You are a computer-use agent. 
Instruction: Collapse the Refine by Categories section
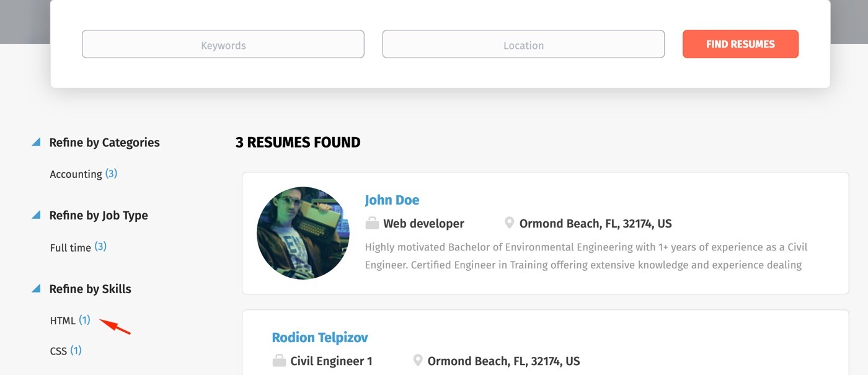coord(37,143)
